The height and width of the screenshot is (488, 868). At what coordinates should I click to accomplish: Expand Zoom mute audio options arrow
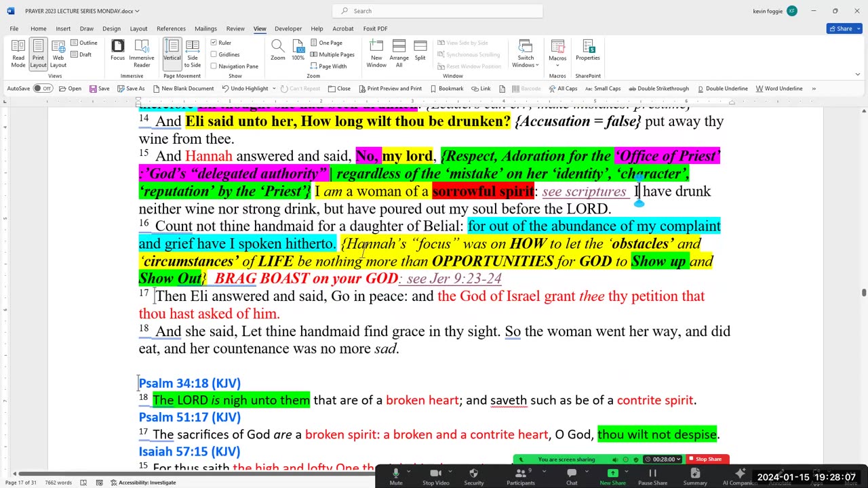point(410,470)
